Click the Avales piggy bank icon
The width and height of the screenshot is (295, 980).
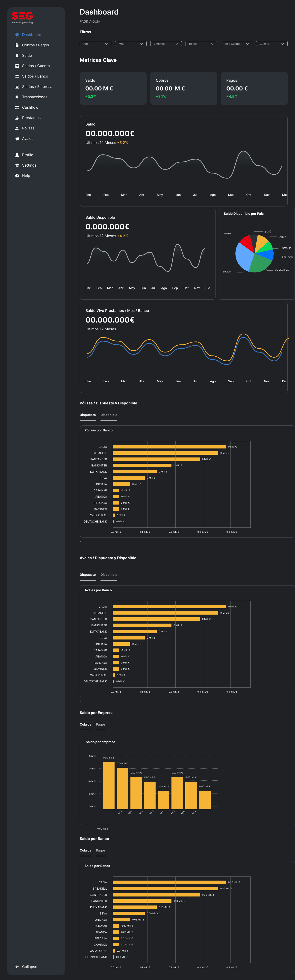17,138
